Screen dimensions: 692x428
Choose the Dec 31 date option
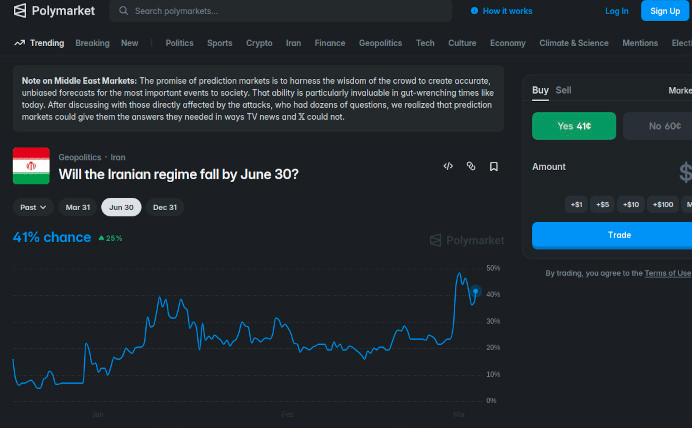pyautogui.click(x=165, y=207)
